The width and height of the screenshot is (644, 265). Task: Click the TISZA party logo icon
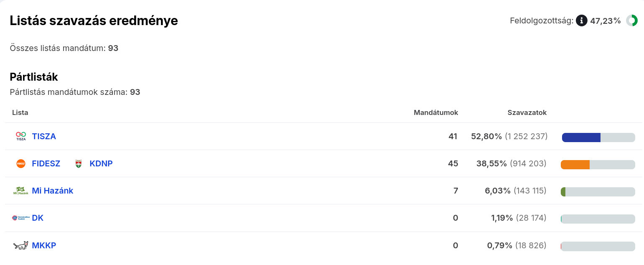click(21, 136)
